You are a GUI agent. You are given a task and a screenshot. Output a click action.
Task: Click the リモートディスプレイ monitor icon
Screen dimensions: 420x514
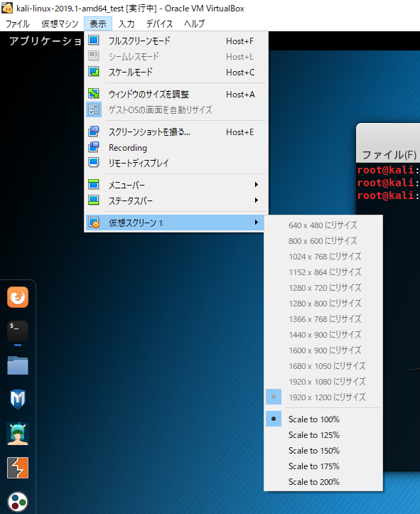coord(94,163)
